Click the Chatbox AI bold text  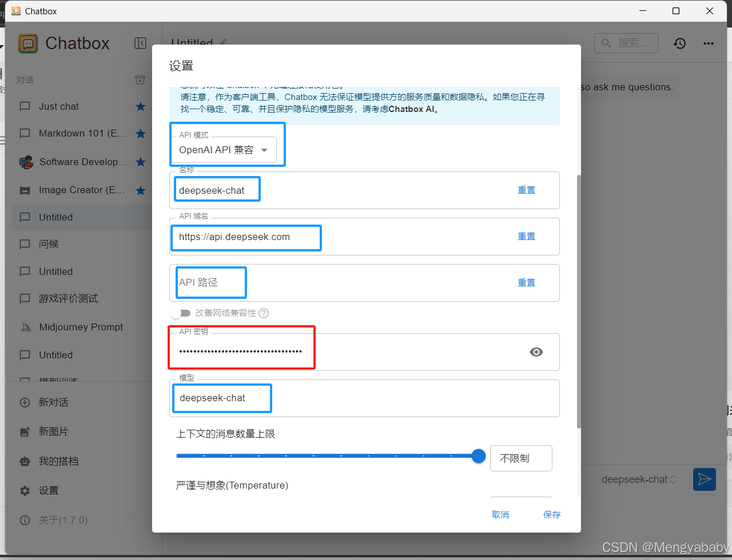(x=411, y=109)
